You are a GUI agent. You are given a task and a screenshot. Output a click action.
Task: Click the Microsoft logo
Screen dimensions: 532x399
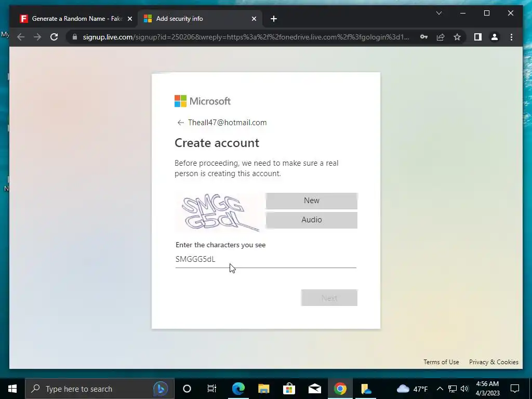[x=203, y=101]
